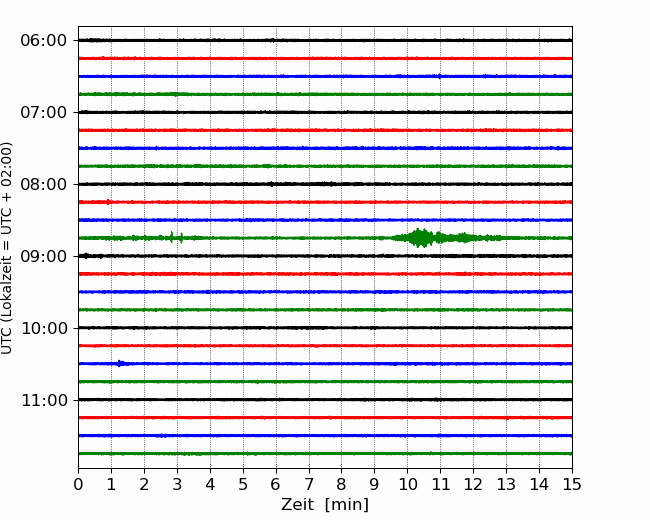Click the 06:00 time label
The image size is (650, 520).
44,41
